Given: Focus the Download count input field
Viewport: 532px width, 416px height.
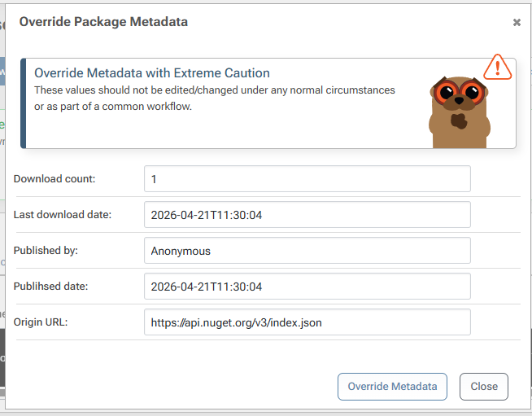Looking at the screenshot, I should point(307,179).
